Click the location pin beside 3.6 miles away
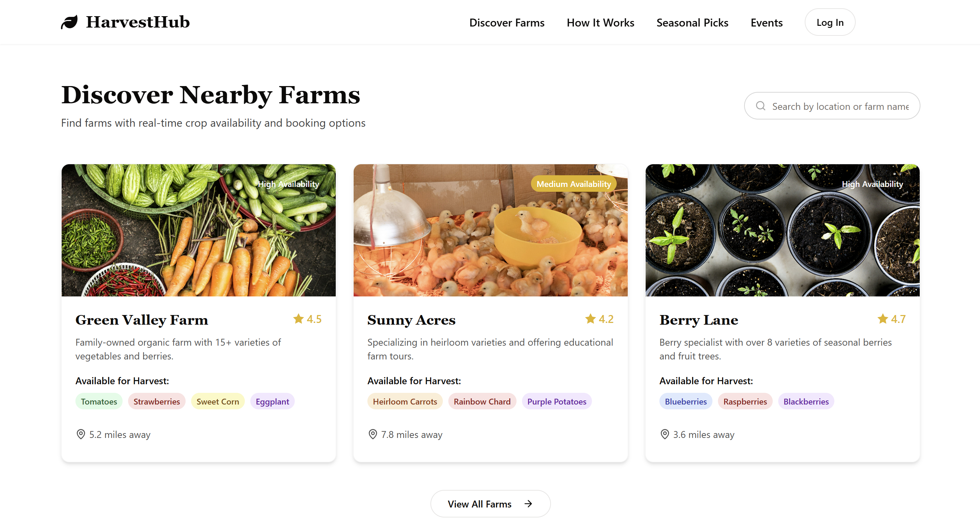Image resolution: width=980 pixels, height=524 pixels. (x=664, y=434)
